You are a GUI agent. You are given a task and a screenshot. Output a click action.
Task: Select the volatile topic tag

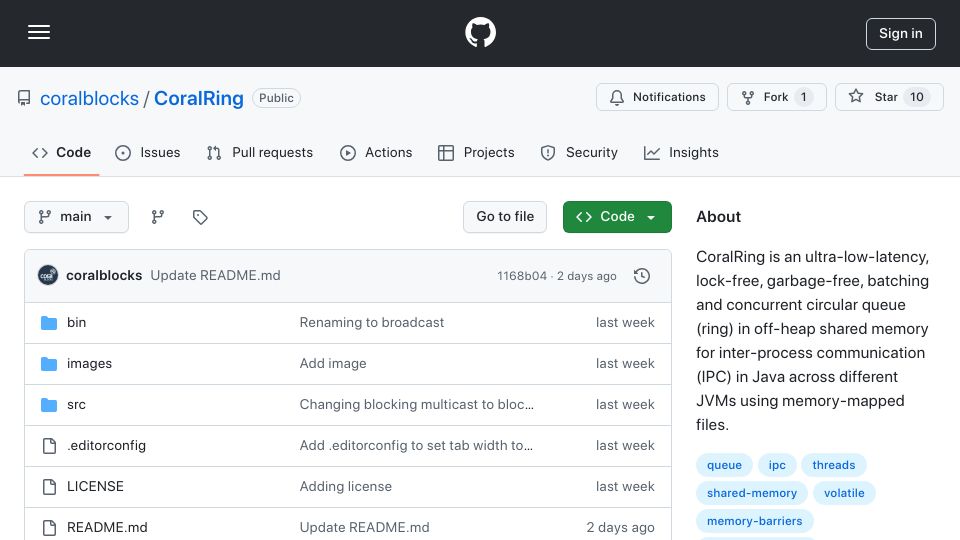[844, 493]
